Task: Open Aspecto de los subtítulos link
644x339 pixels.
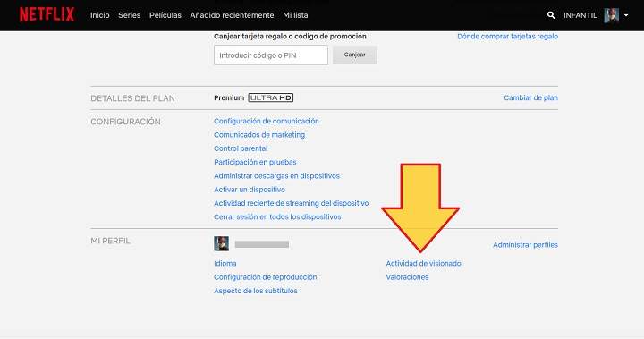Action: (256, 291)
